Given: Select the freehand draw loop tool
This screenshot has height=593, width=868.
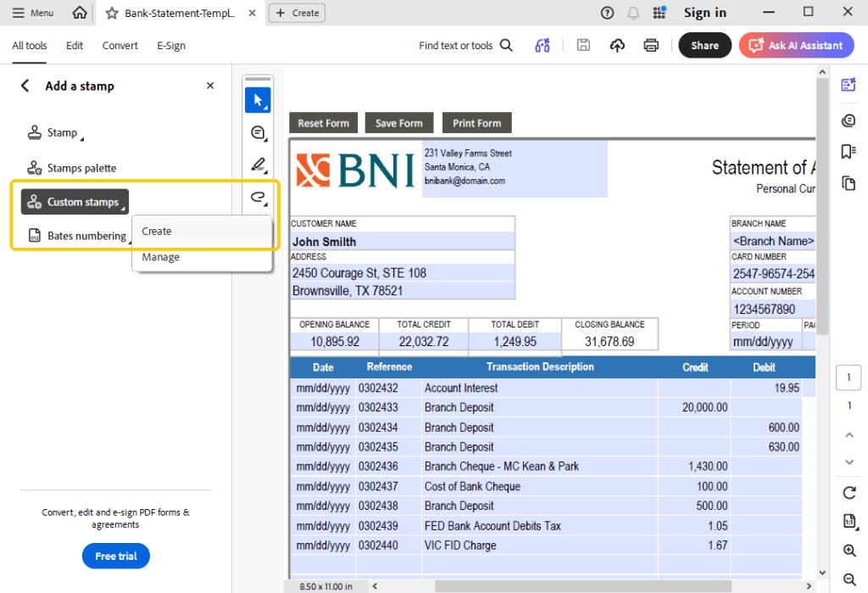Looking at the screenshot, I should coord(258,197).
